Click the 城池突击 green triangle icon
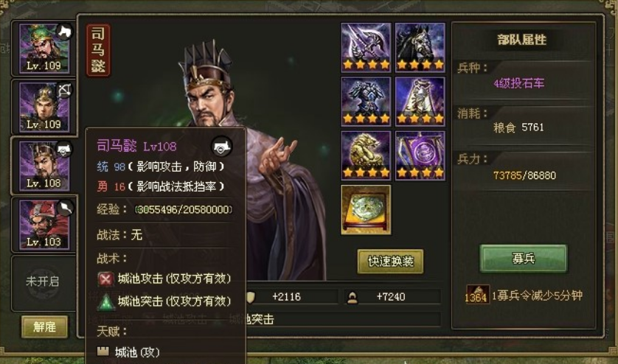This screenshot has height=364, width=618. pyautogui.click(x=105, y=302)
